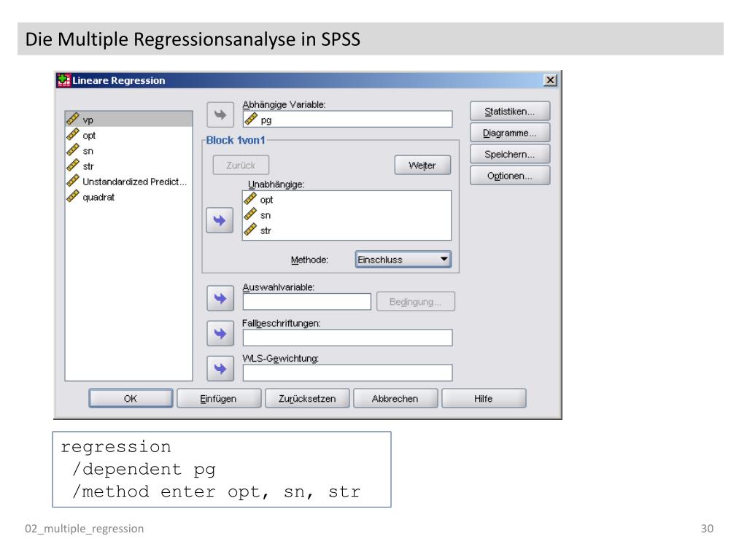The height and width of the screenshot is (560, 747).
Task: Click the ruler icon next to str in the Unabhängige list
Action: 250,230
